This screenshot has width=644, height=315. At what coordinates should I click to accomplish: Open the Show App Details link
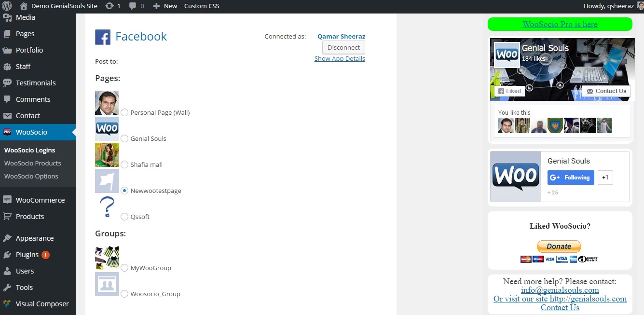coord(340,58)
